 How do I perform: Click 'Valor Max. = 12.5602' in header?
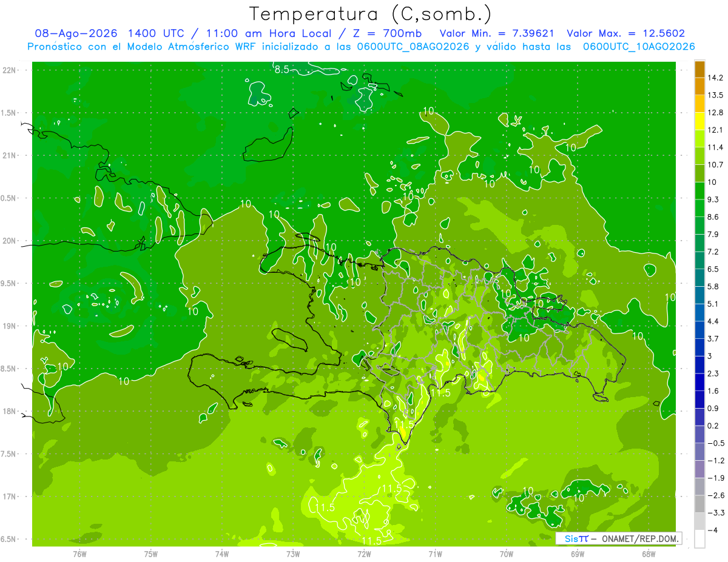click(625, 33)
